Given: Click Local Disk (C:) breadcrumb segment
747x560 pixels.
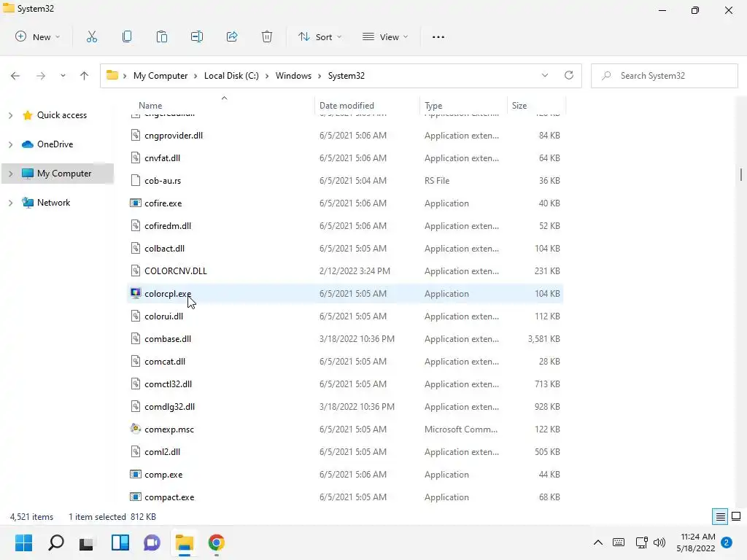Looking at the screenshot, I should [231, 76].
